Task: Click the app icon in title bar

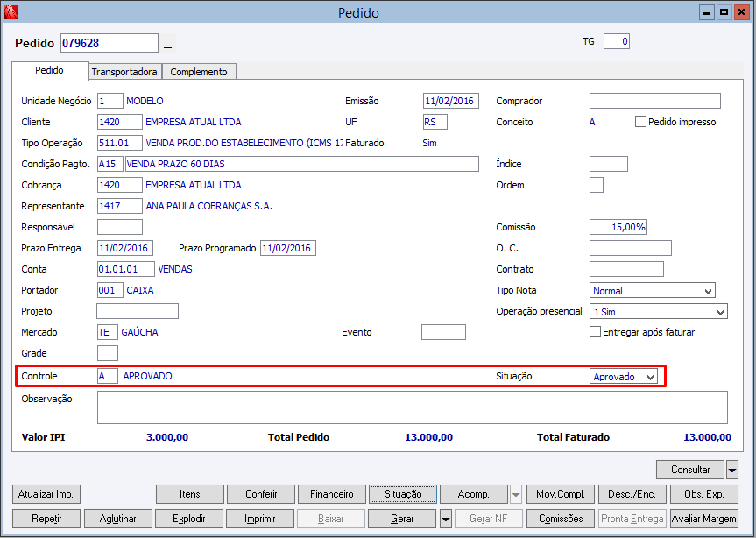Action: click(x=11, y=12)
